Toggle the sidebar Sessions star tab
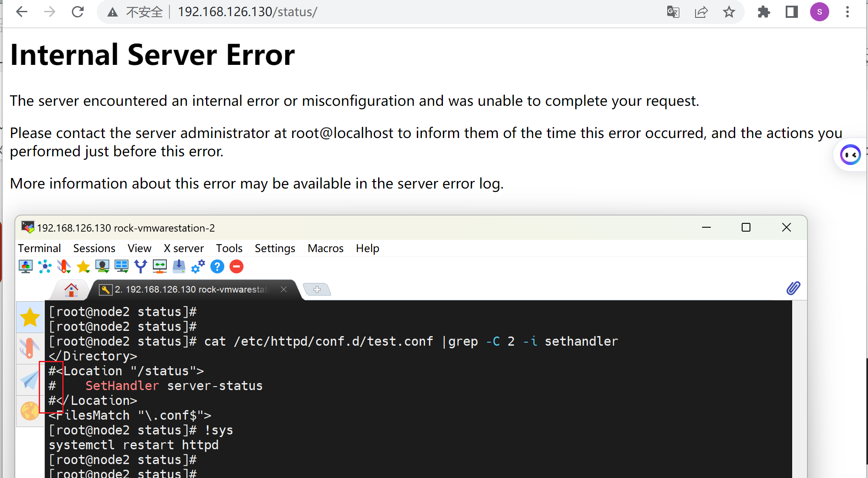Image resolution: width=868 pixels, height=478 pixels. tap(30, 317)
